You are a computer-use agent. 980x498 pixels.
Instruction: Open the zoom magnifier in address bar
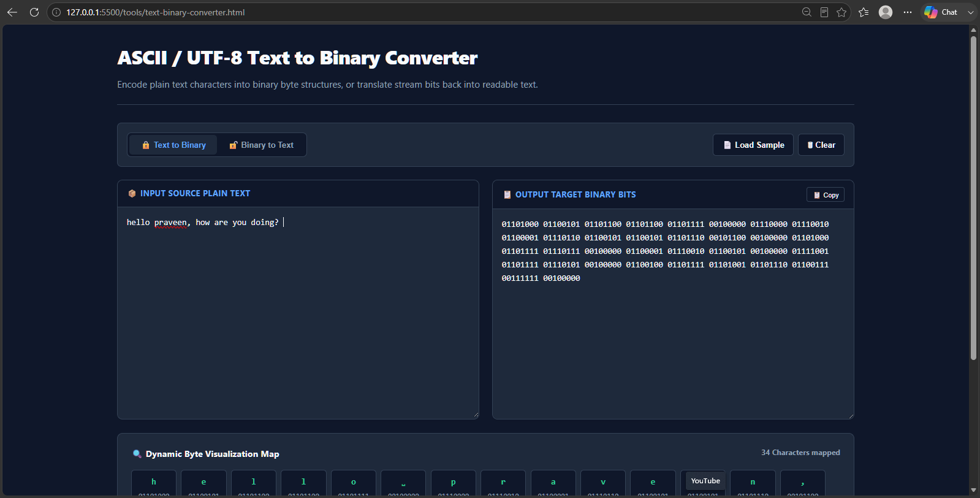(807, 12)
